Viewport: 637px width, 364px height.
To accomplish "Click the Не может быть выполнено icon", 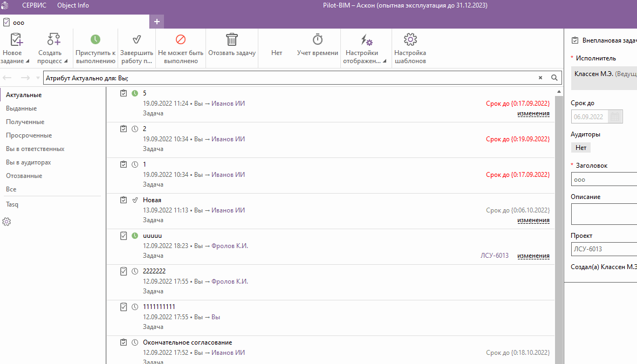I will [181, 40].
